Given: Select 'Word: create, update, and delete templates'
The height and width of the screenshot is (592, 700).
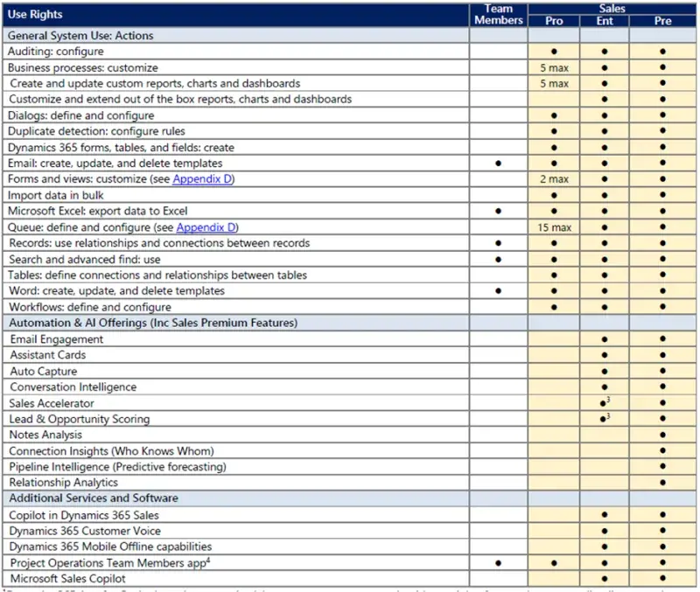Looking at the screenshot, I should pyautogui.click(x=116, y=291).
